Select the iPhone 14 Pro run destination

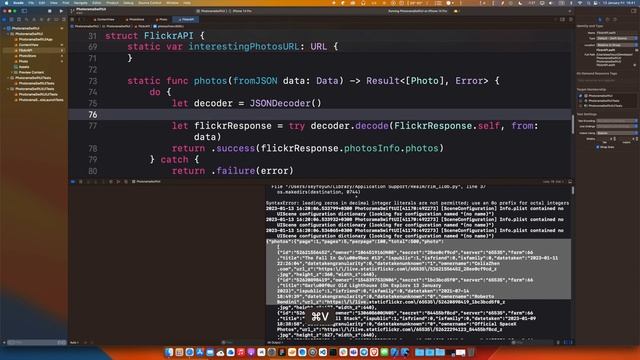click(x=241, y=11)
